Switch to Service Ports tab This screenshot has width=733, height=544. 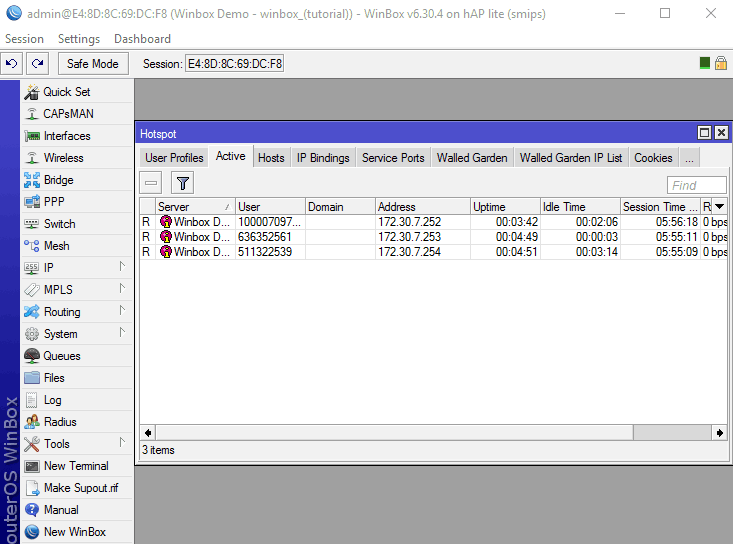[393, 158]
